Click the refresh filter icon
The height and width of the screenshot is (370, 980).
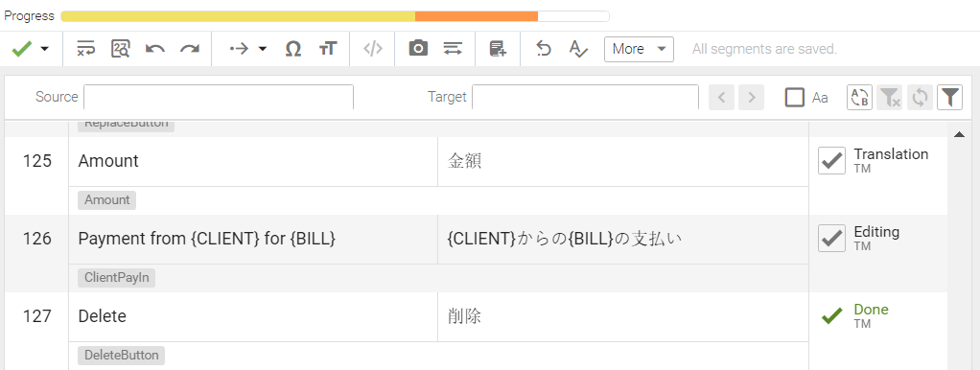pyautogui.click(x=920, y=98)
